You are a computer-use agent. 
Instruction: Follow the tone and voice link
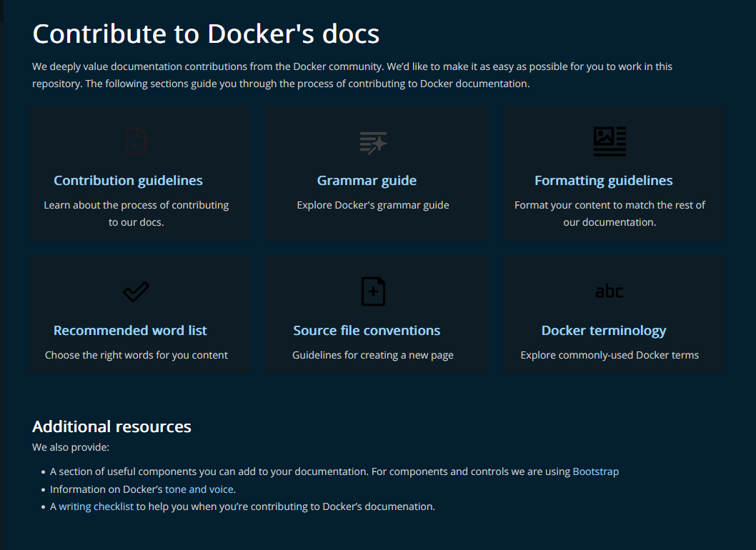(x=199, y=489)
